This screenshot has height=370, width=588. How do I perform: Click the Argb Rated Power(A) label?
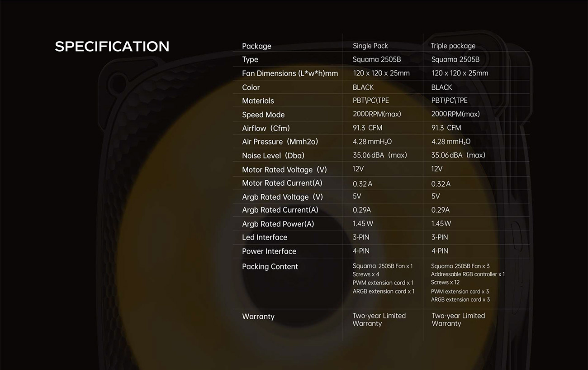(x=278, y=224)
